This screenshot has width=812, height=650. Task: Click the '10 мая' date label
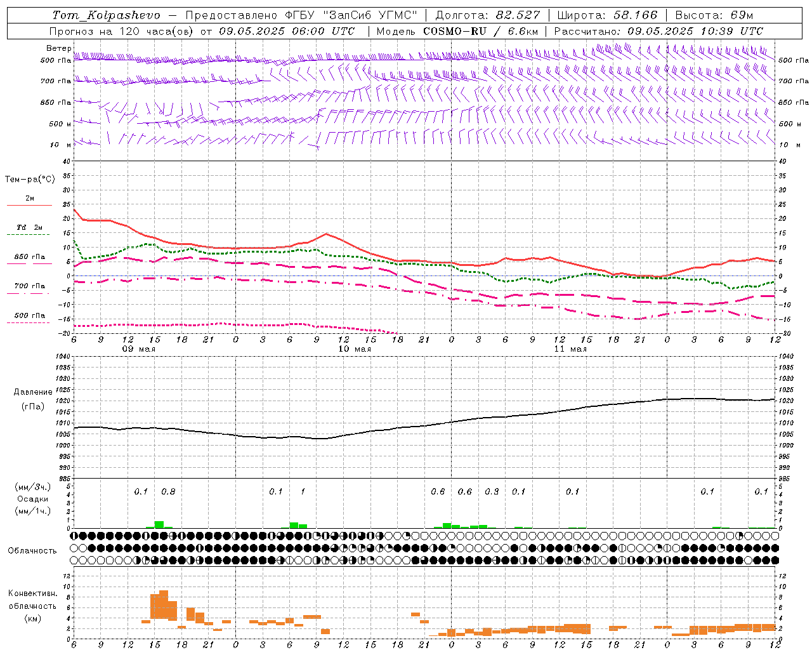354,349
